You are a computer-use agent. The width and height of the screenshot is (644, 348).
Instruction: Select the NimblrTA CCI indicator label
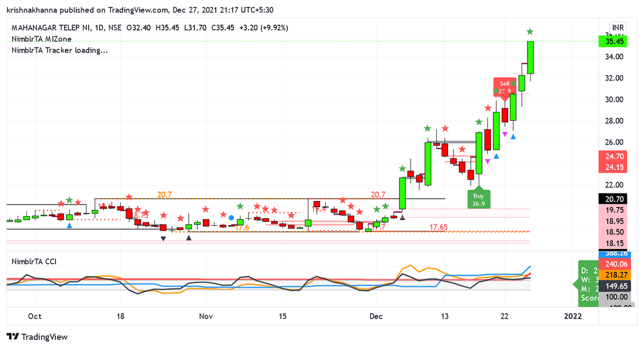34,262
